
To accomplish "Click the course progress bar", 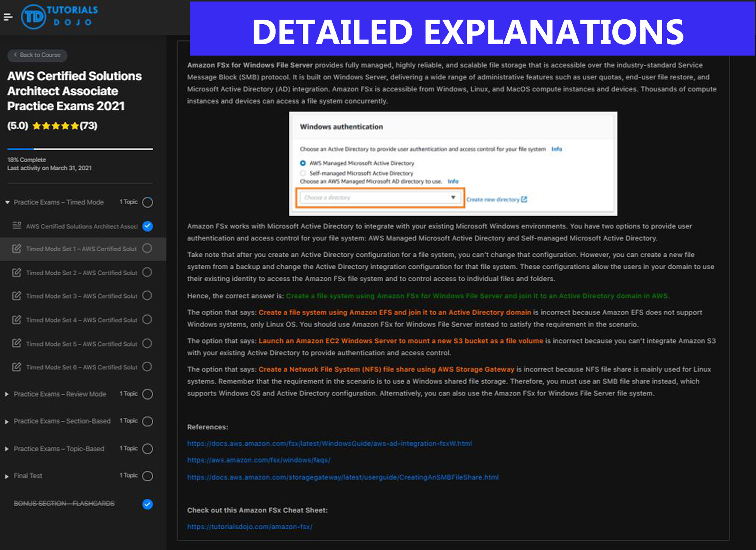I will pos(80,149).
